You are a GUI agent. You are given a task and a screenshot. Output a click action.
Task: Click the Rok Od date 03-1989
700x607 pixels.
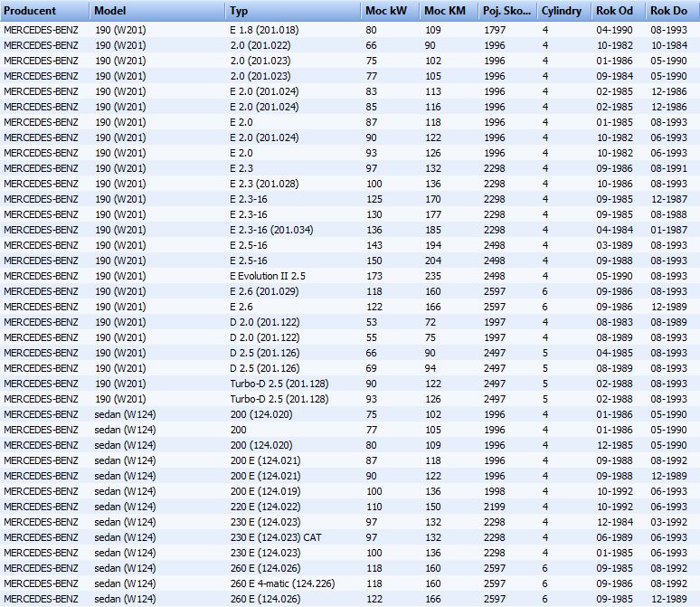(x=614, y=245)
